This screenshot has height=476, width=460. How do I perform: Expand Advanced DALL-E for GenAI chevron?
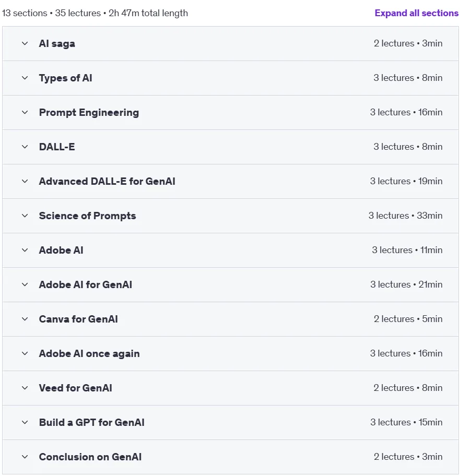(25, 181)
